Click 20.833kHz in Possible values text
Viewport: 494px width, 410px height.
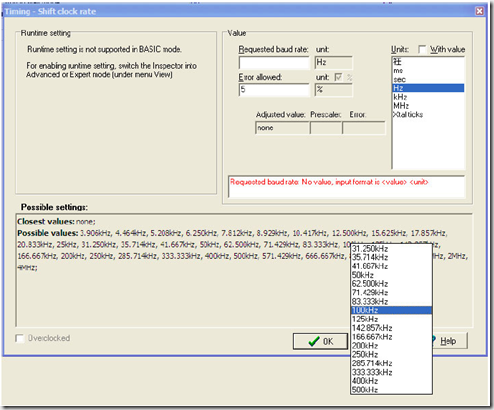click(x=35, y=245)
